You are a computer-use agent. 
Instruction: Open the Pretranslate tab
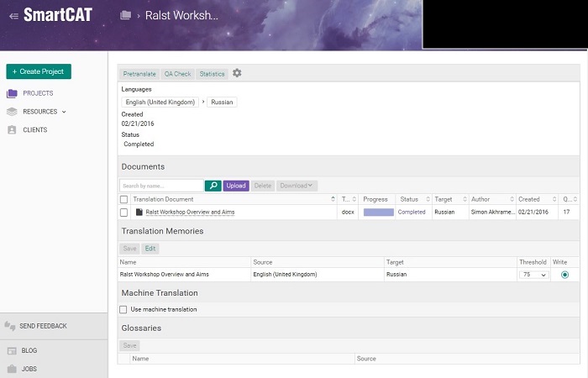139,74
